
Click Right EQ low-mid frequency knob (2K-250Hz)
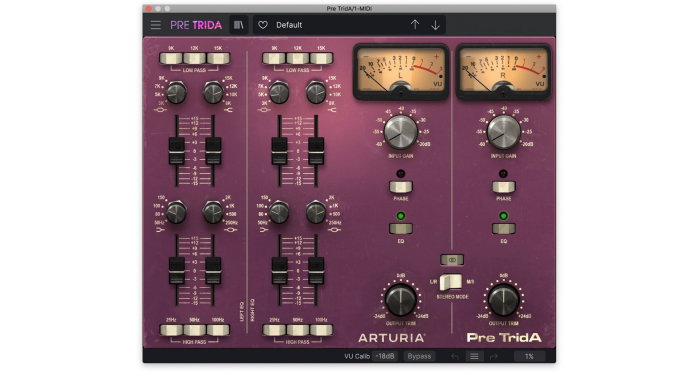[316, 213]
